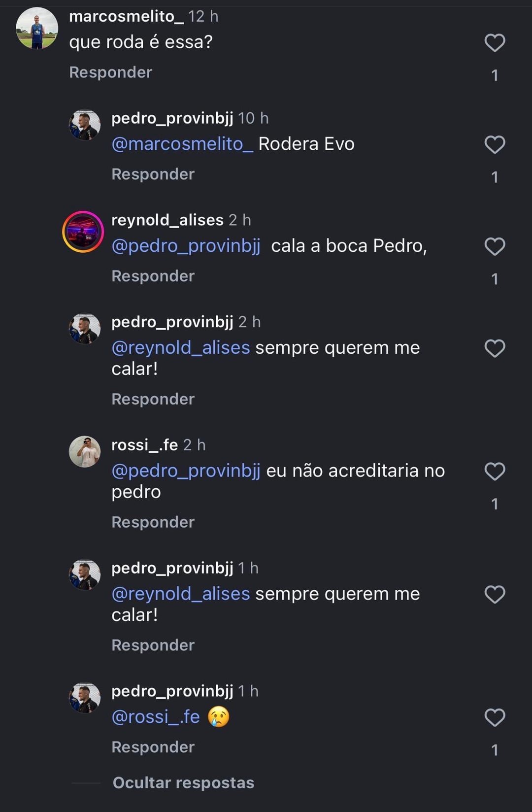This screenshot has width=532, height=812.
Task: Open @rossi_.fe mention link
Action: [156, 717]
